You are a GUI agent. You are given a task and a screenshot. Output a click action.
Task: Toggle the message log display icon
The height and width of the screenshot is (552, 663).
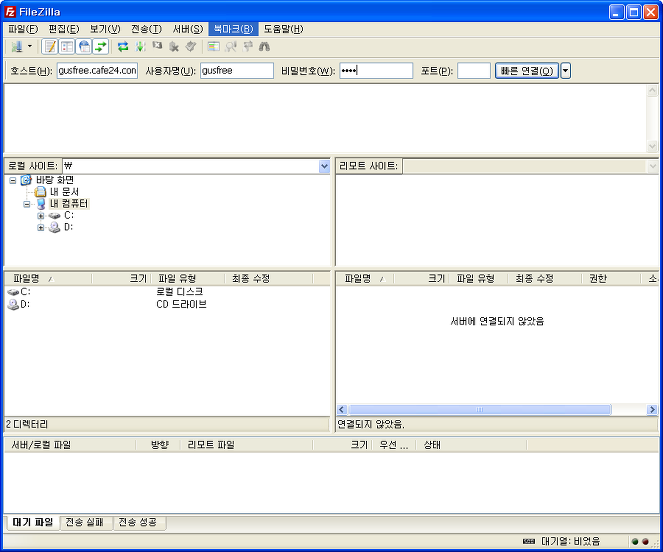(50, 47)
